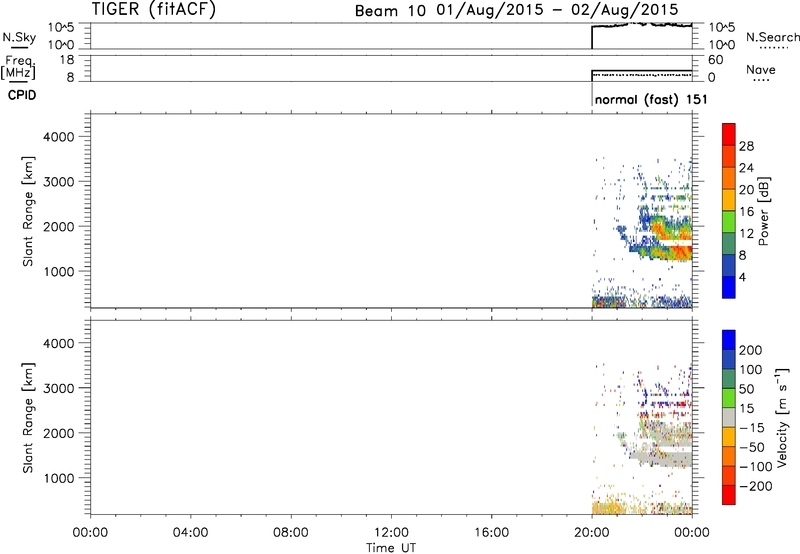
Task: Click the 20:00 time axis label
Action: click(x=592, y=533)
